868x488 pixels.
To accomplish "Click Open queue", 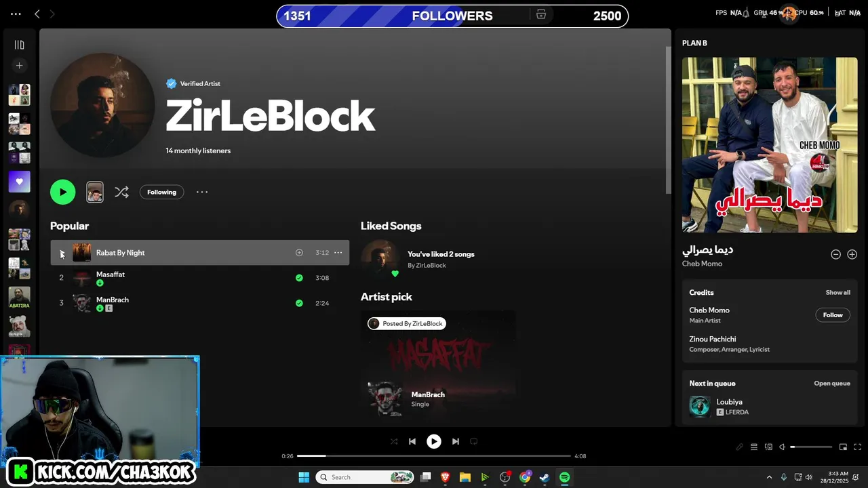I will coord(832,384).
